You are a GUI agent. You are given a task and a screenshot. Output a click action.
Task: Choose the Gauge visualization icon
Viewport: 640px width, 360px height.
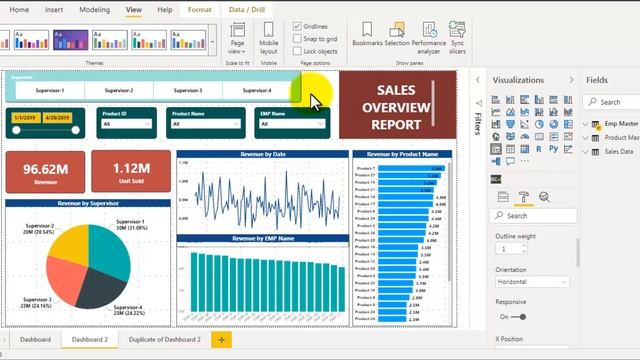coord(524,137)
